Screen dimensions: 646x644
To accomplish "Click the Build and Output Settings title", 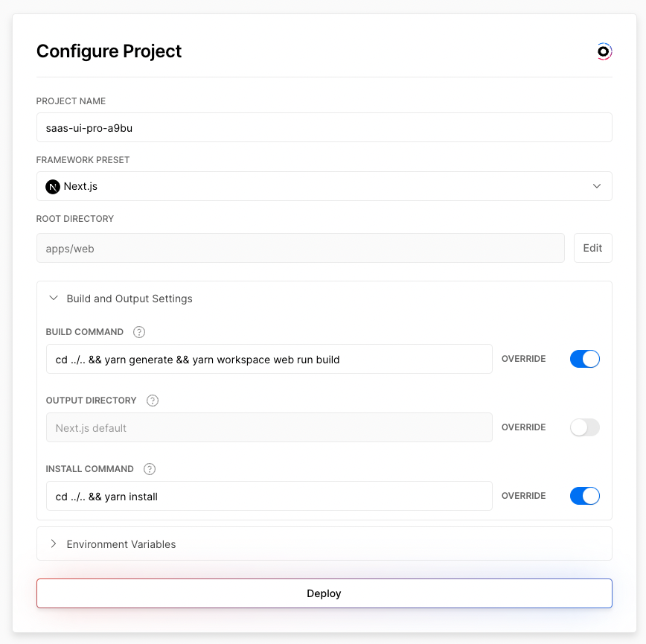I will 129,299.
